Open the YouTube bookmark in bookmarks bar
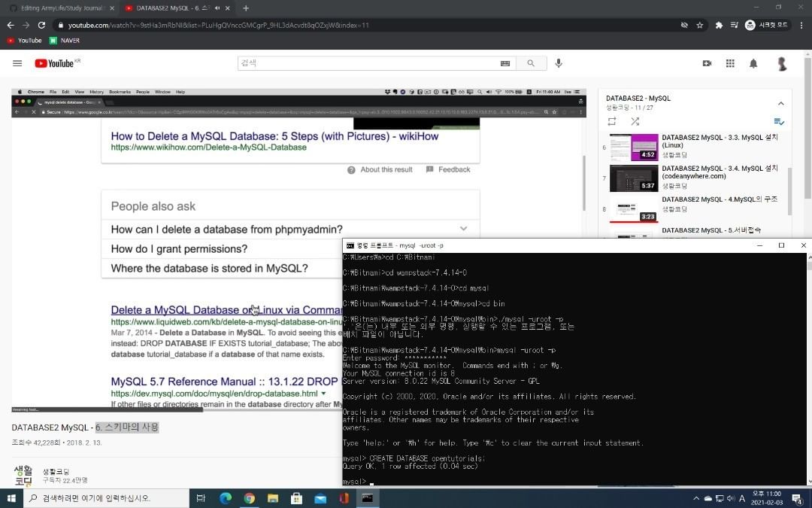Screen dimensions: 812x508 [x=24, y=41]
